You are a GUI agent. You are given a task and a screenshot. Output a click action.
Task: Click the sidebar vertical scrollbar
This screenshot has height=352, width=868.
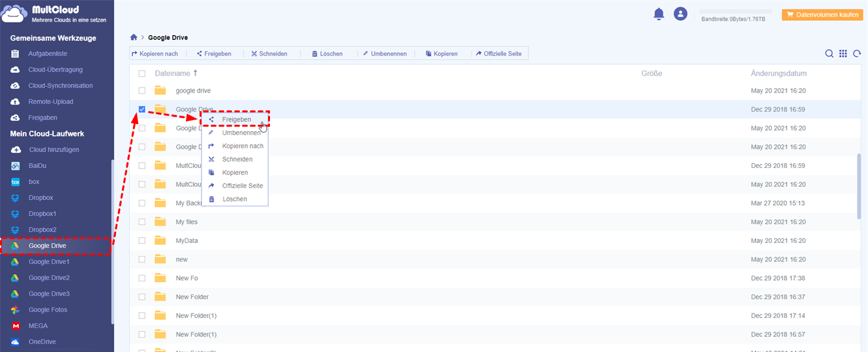(112, 242)
